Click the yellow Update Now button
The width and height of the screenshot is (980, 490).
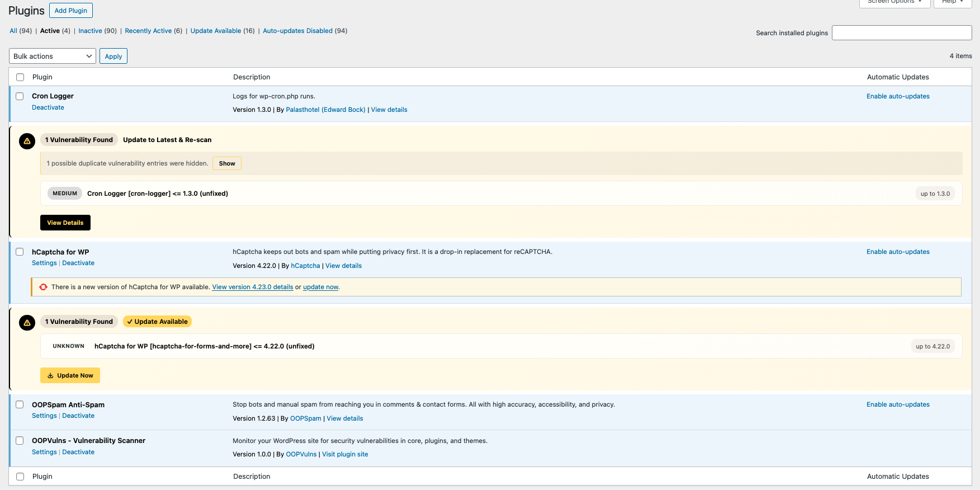(x=70, y=375)
